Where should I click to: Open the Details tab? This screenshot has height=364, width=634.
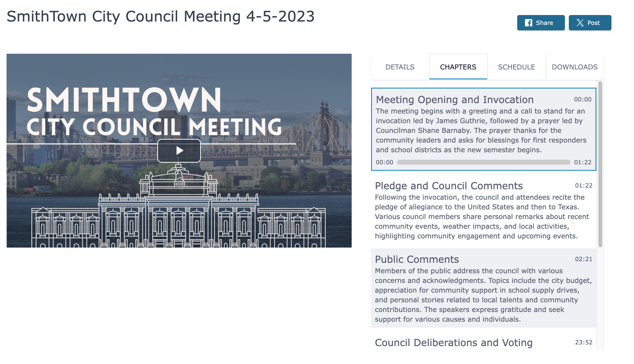tap(400, 67)
